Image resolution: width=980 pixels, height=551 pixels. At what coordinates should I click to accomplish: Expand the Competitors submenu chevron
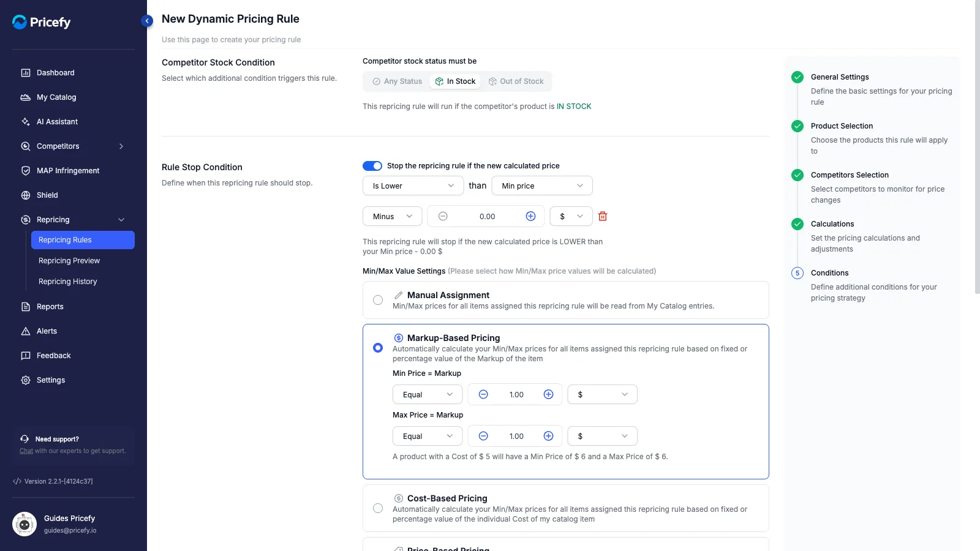tap(121, 146)
